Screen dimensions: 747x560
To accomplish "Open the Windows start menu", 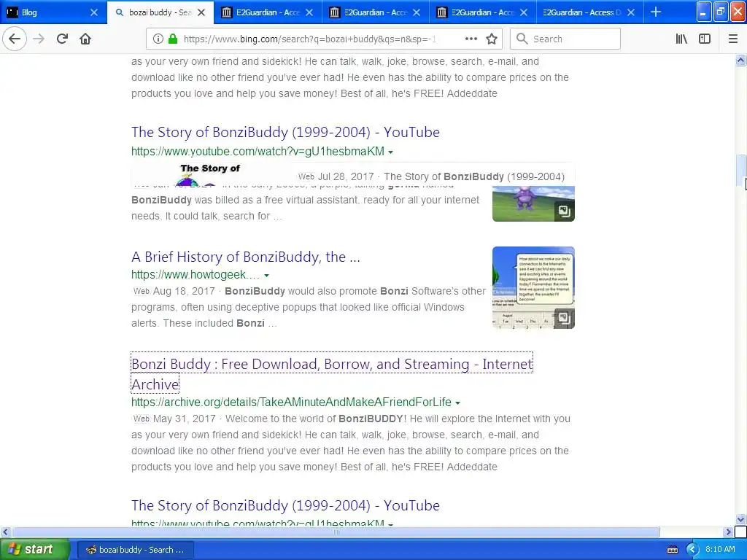I will [x=34, y=549].
